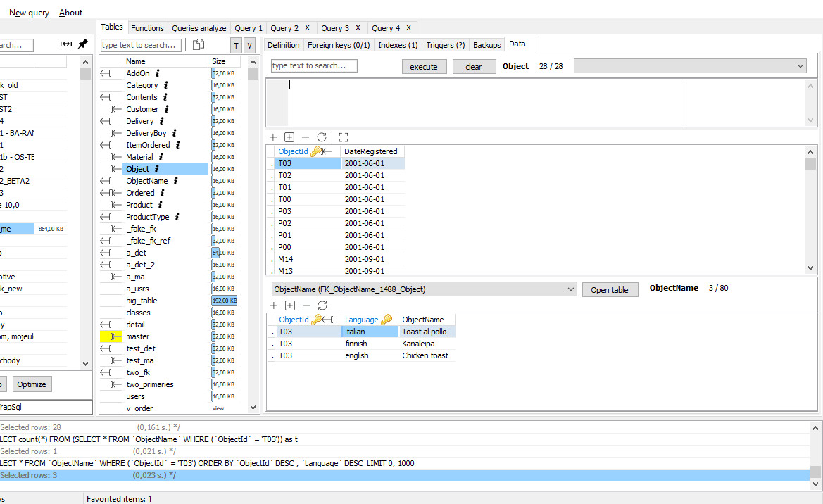823x504 pixels.
Task: Click the table list search field
Action: tap(141, 45)
